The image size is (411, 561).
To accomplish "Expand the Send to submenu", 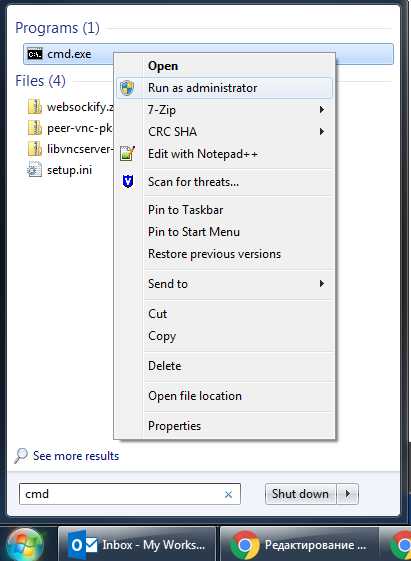I will point(322,284).
